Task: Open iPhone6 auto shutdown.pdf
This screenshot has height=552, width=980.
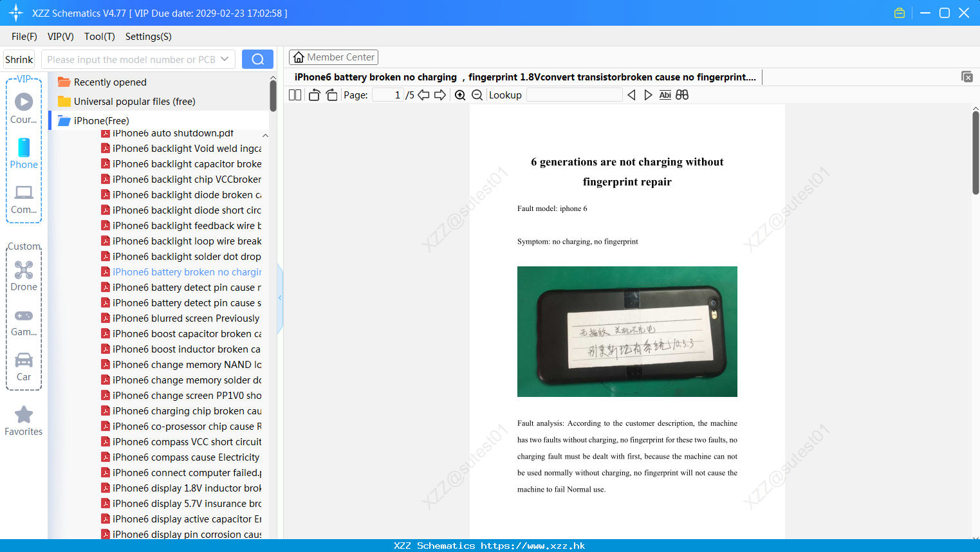Action: pos(167,133)
